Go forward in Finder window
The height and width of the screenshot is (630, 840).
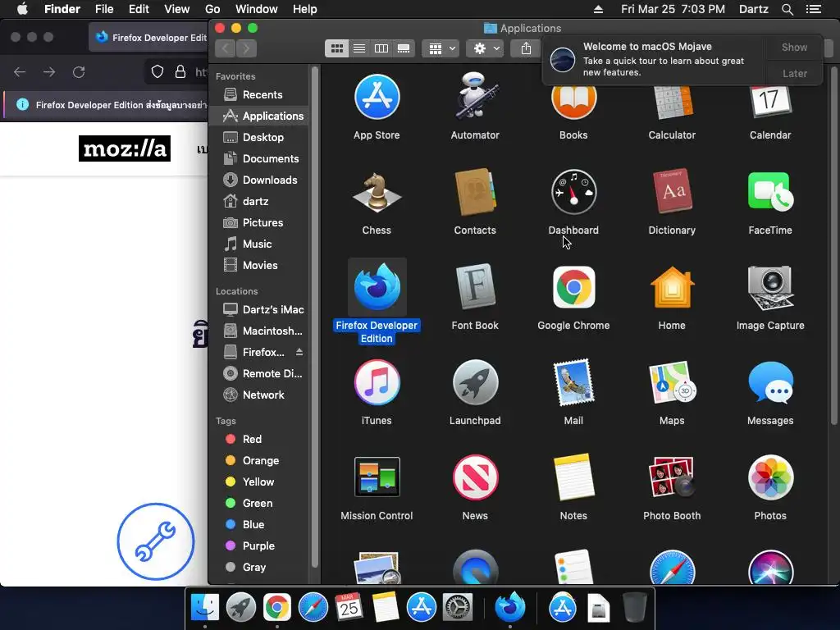pyautogui.click(x=246, y=48)
